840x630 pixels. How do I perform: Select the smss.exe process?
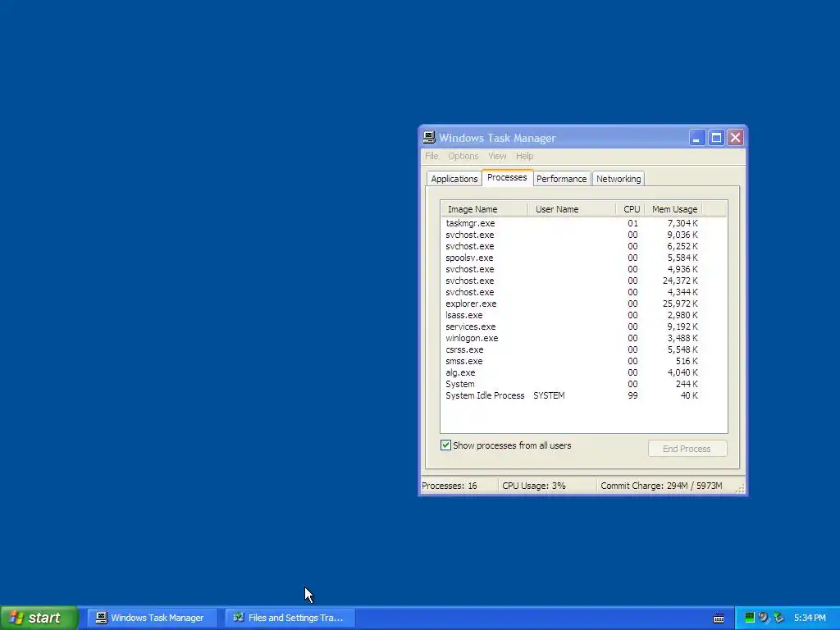(x=572, y=361)
